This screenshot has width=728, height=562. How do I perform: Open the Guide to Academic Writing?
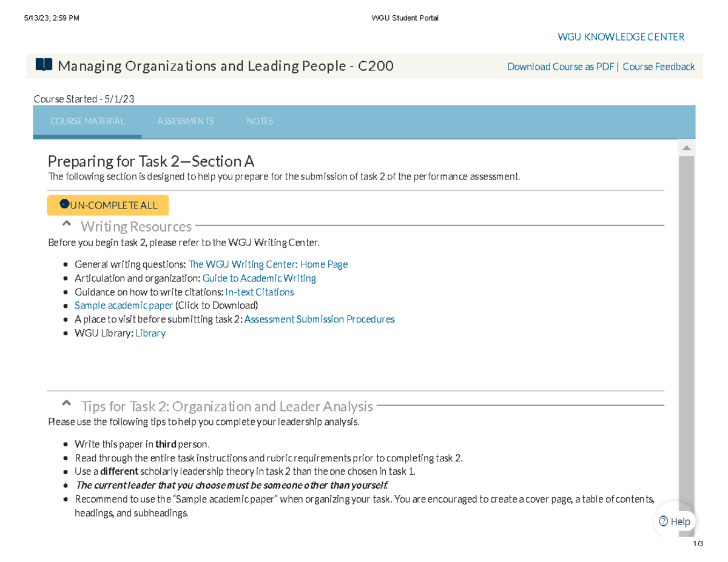coord(260,278)
